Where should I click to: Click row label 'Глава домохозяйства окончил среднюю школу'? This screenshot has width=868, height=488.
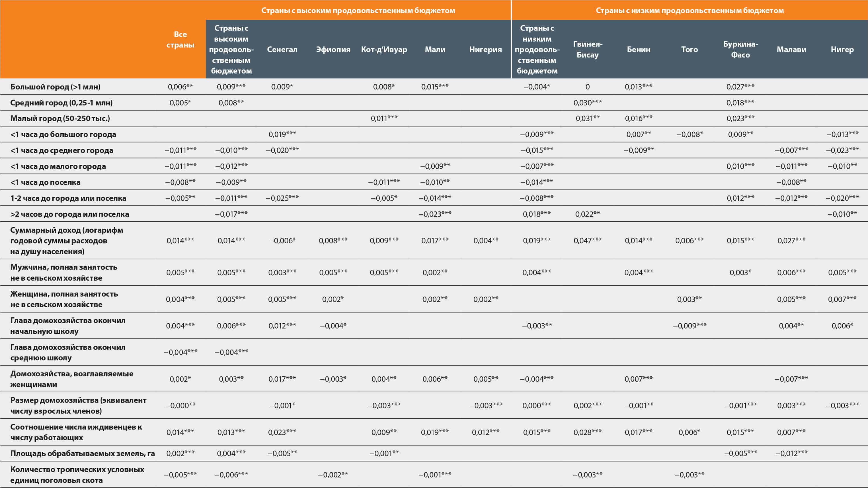[68, 352]
